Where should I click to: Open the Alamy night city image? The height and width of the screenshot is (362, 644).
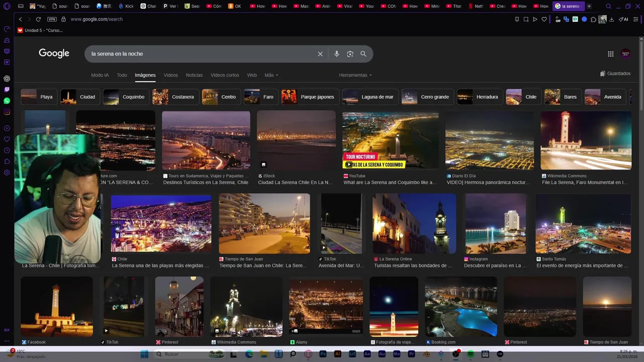(326, 307)
